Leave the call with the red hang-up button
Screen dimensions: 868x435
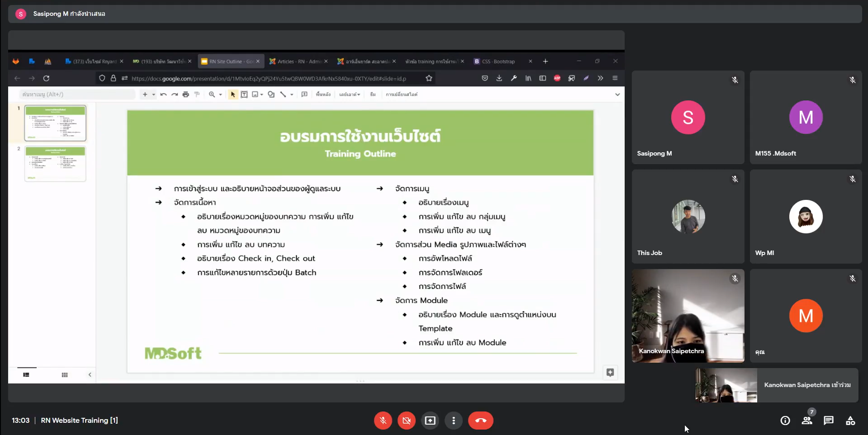click(x=480, y=421)
